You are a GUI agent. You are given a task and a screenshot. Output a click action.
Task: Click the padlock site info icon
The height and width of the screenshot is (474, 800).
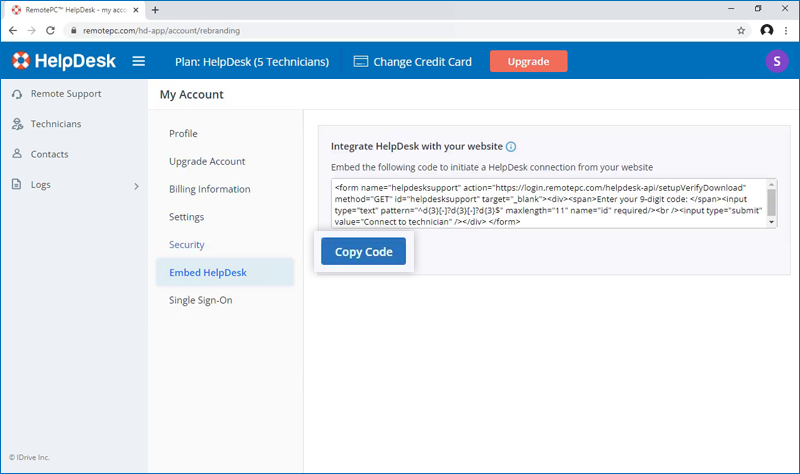pyautogui.click(x=73, y=31)
